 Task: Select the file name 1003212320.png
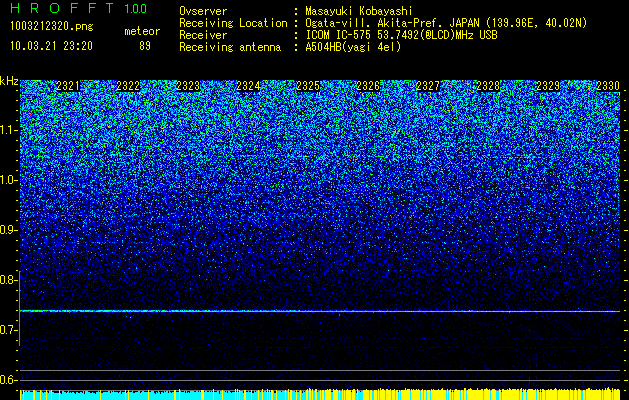[52, 27]
